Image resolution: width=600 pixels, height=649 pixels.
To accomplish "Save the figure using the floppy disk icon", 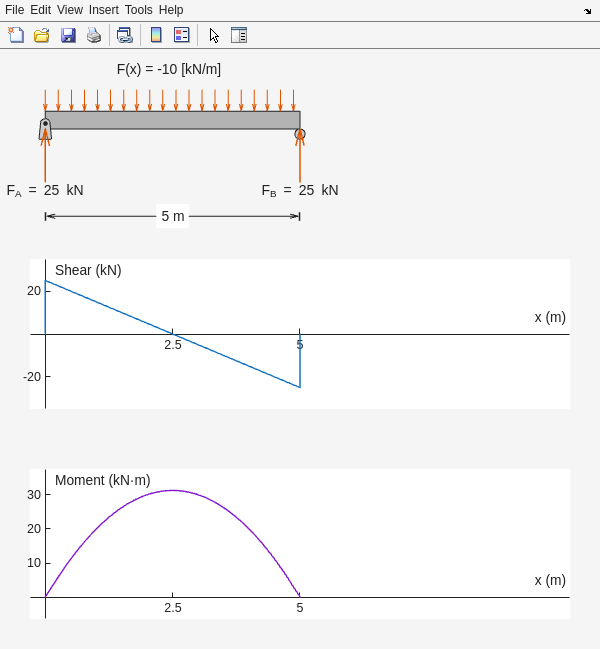I will pos(68,35).
